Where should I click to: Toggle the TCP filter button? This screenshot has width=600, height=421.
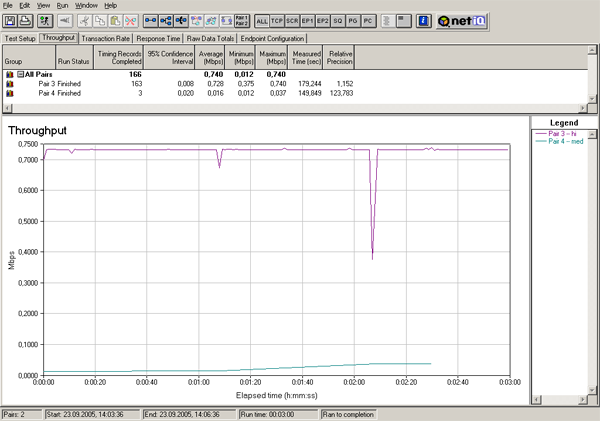(277, 21)
